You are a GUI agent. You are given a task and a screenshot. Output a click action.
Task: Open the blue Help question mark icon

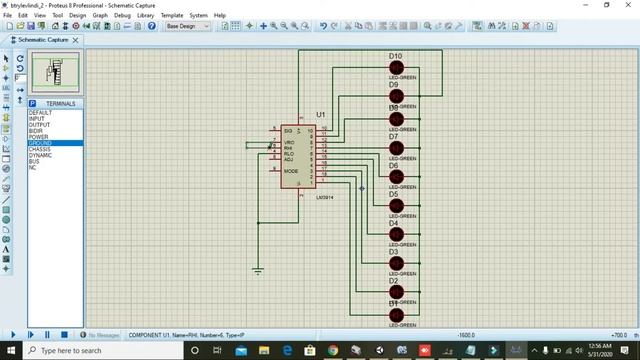pyautogui.click(x=152, y=26)
